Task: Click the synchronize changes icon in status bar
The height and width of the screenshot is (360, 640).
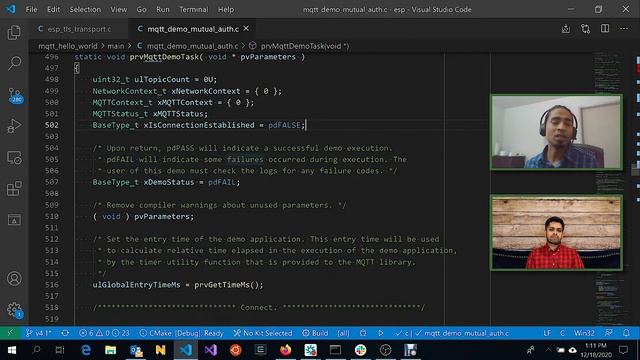Action: click(65, 333)
